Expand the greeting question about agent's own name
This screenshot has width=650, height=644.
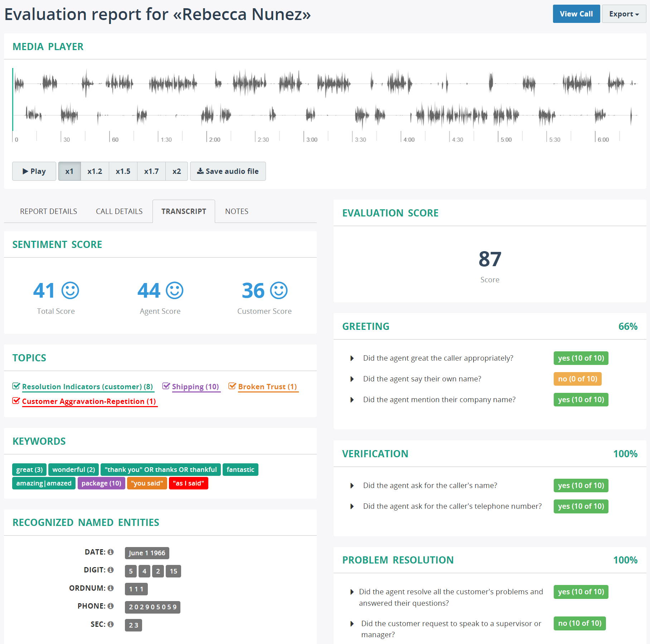click(x=351, y=379)
